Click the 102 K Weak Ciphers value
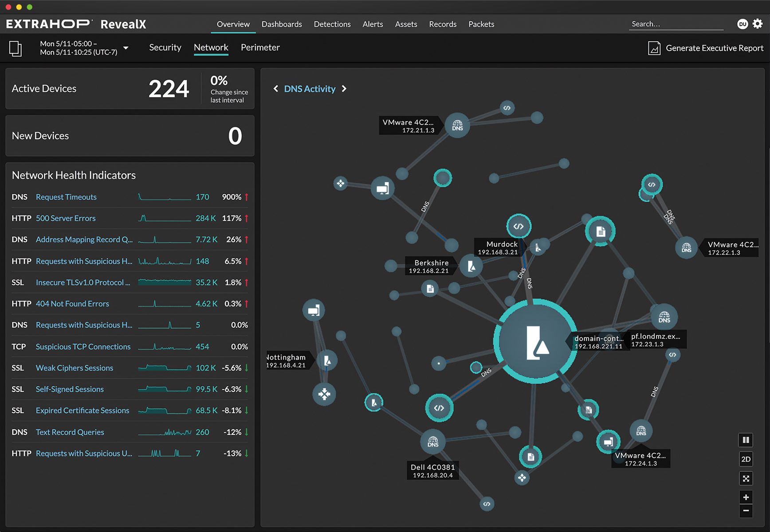Image resolution: width=770 pixels, height=532 pixels. (205, 368)
